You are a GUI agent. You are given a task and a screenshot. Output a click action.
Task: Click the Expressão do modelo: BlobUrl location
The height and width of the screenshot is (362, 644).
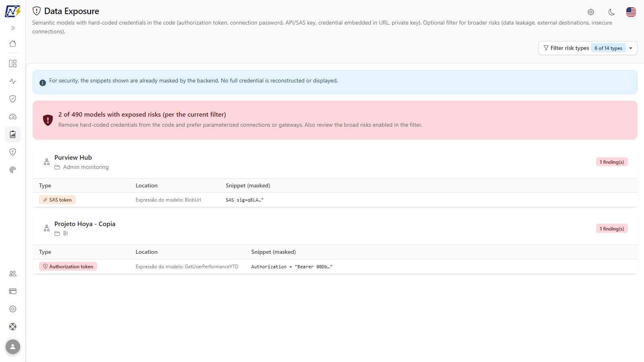(168, 200)
